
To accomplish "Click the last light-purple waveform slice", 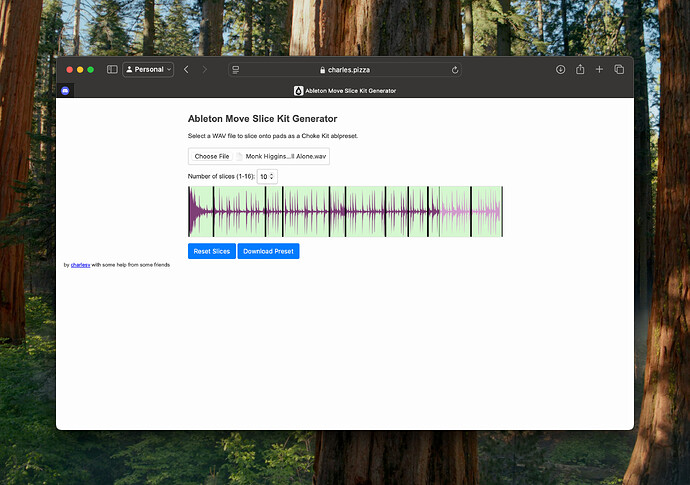I will click(x=486, y=211).
